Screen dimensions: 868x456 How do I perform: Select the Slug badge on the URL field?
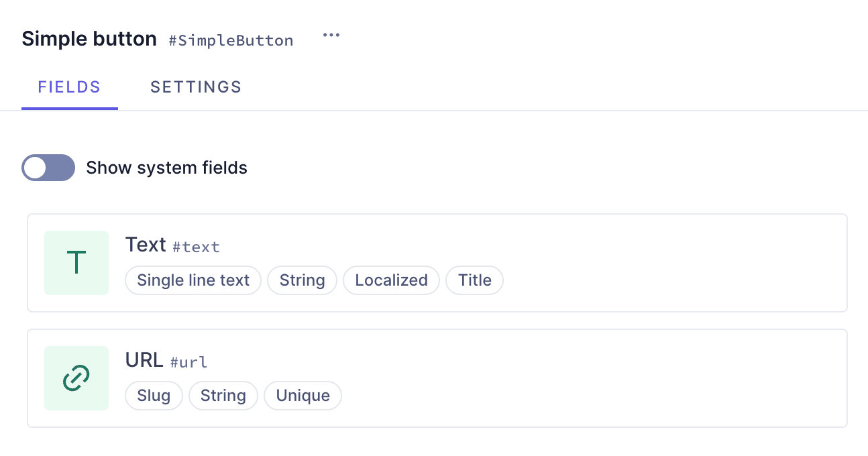coord(154,396)
